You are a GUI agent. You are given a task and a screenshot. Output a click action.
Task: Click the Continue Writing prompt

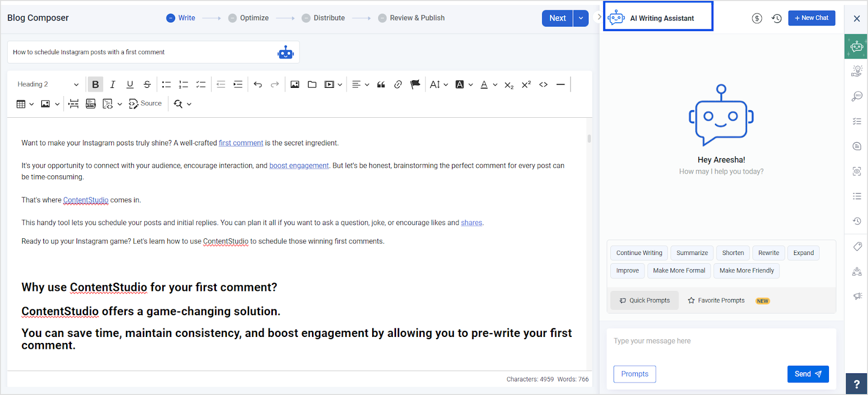[x=639, y=253]
